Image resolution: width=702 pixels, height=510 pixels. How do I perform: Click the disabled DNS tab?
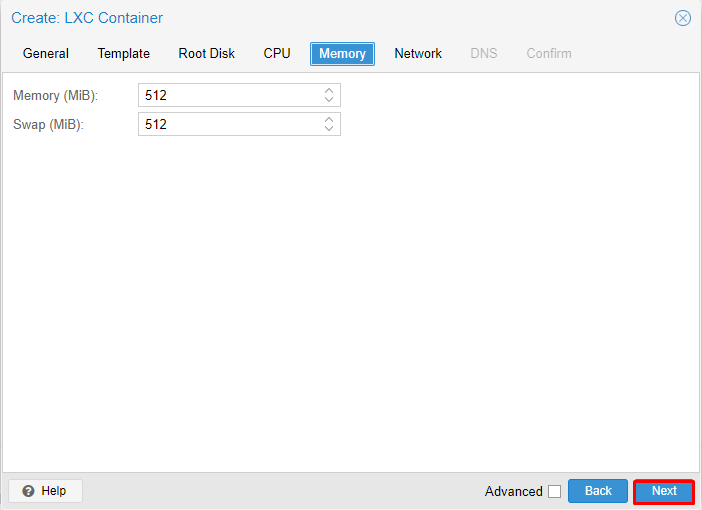484,54
